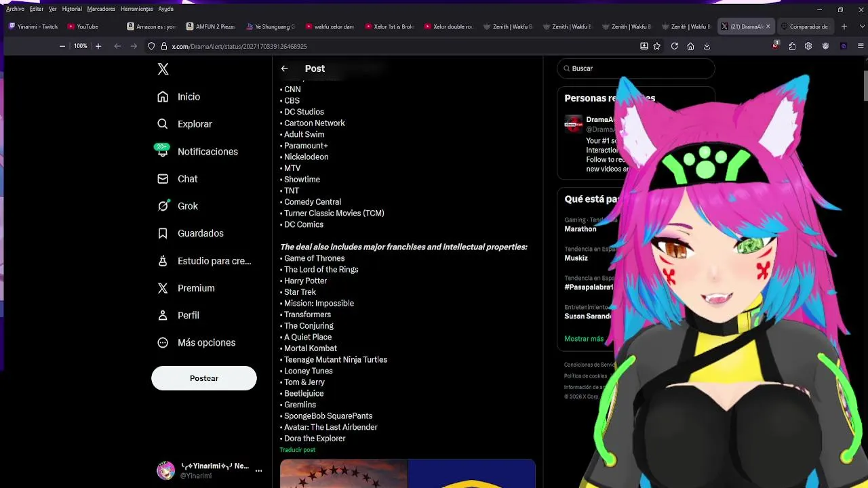Image resolution: width=868 pixels, height=488 pixels.
Task: Go to Inicio home icon
Action: pyautogui.click(x=163, y=97)
